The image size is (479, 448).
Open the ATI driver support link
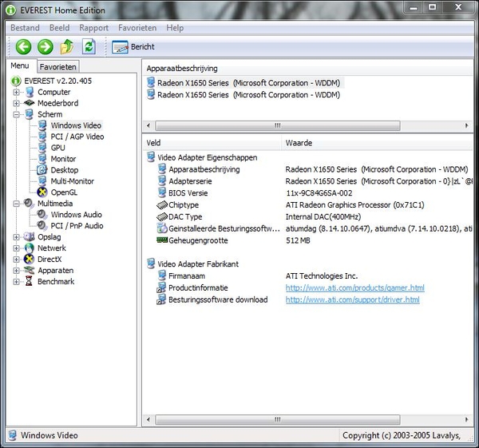(352, 299)
